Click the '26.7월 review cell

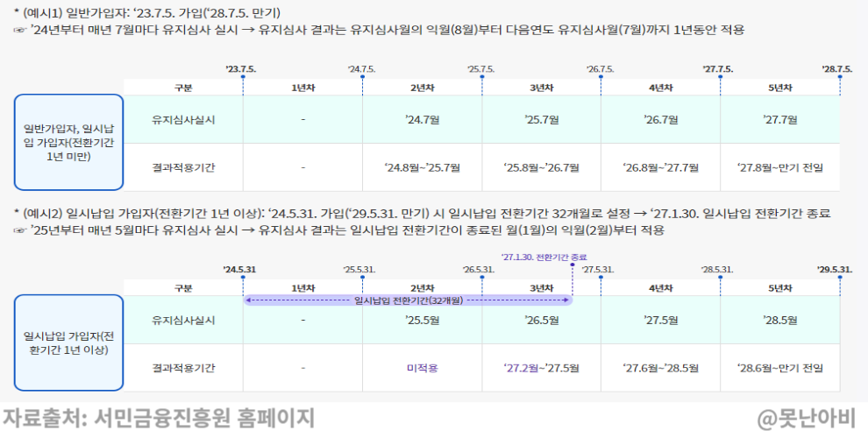click(x=660, y=119)
